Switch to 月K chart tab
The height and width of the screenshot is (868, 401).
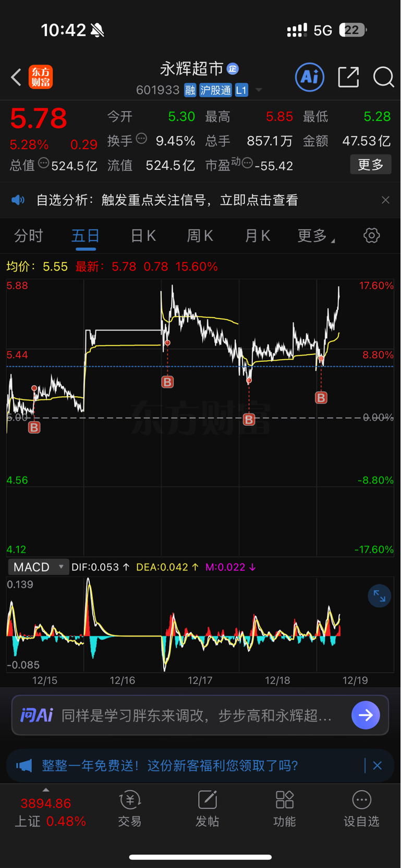click(x=257, y=236)
